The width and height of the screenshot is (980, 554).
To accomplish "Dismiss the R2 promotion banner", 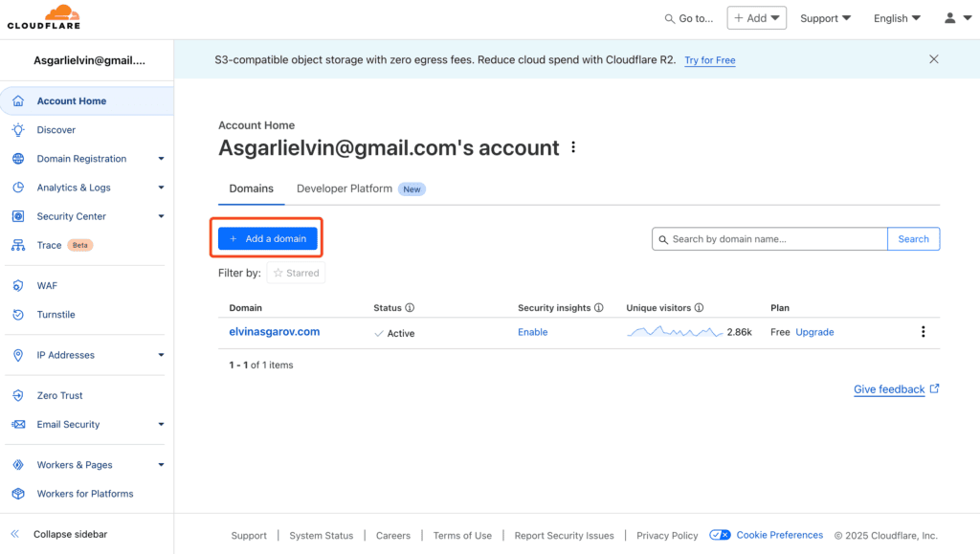I will point(934,59).
